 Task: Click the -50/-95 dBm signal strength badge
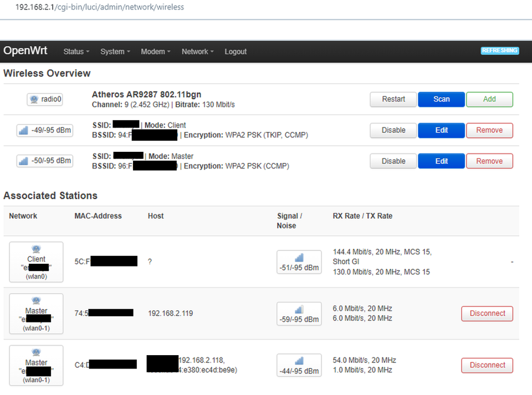pyautogui.click(x=45, y=161)
